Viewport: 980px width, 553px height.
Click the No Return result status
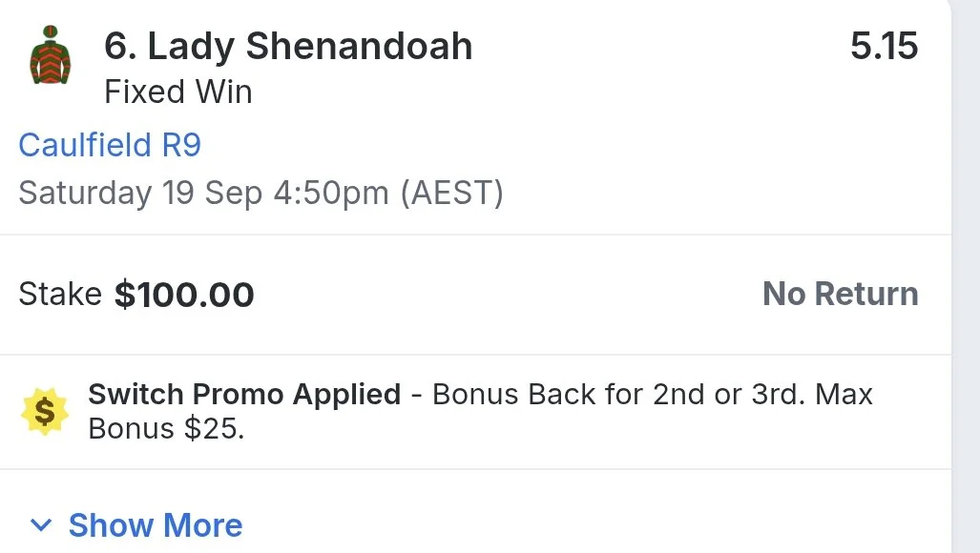(x=841, y=294)
